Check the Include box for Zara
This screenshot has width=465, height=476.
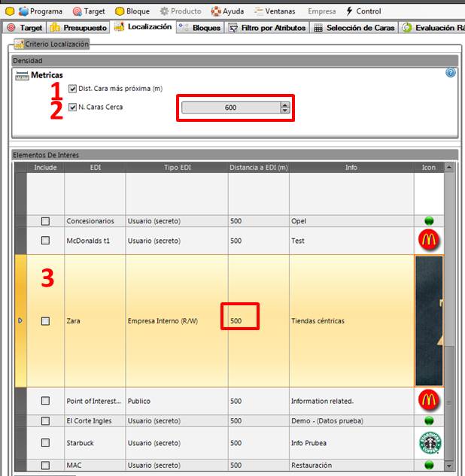tap(45, 321)
